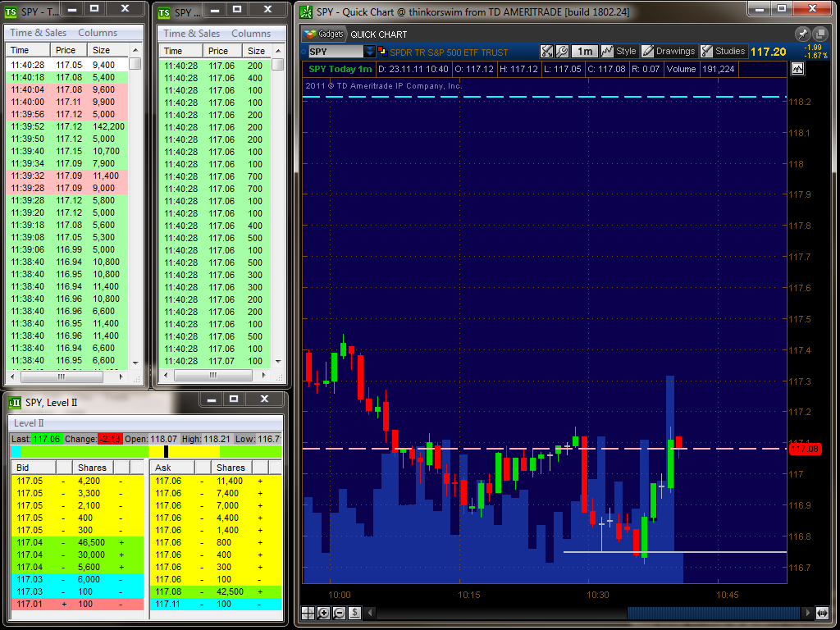
Task: Click the dollar sign price tool
Action: (x=354, y=613)
